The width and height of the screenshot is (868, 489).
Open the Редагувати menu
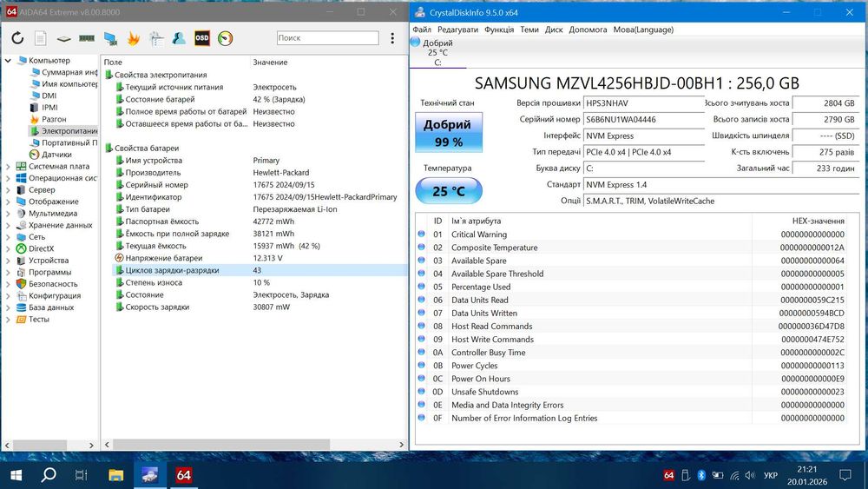(x=457, y=30)
